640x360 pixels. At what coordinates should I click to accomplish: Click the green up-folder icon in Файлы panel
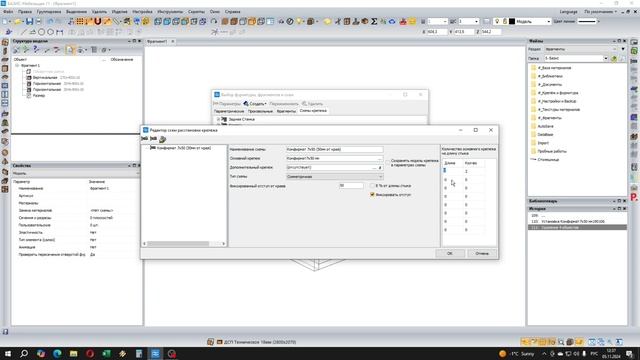[x=613, y=58]
